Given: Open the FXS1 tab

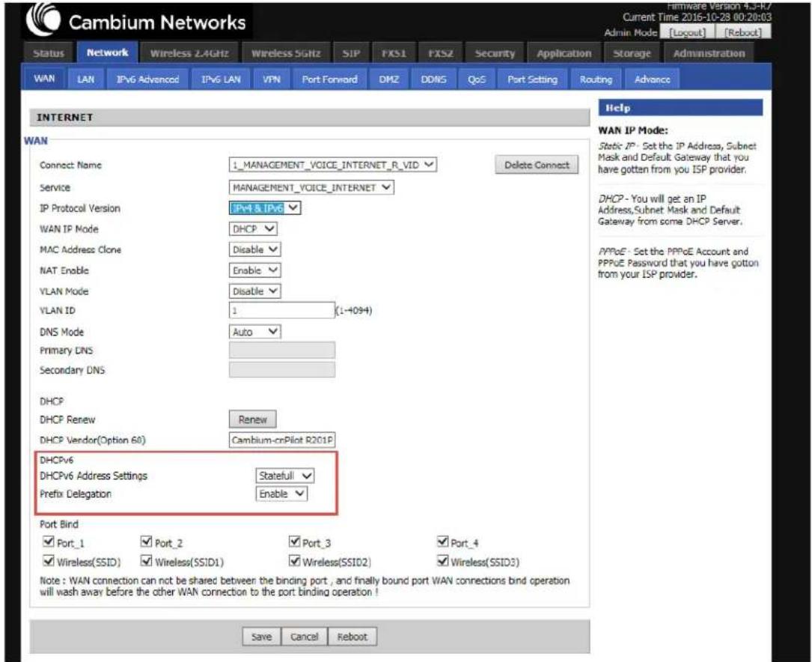Looking at the screenshot, I should [x=394, y=53].
